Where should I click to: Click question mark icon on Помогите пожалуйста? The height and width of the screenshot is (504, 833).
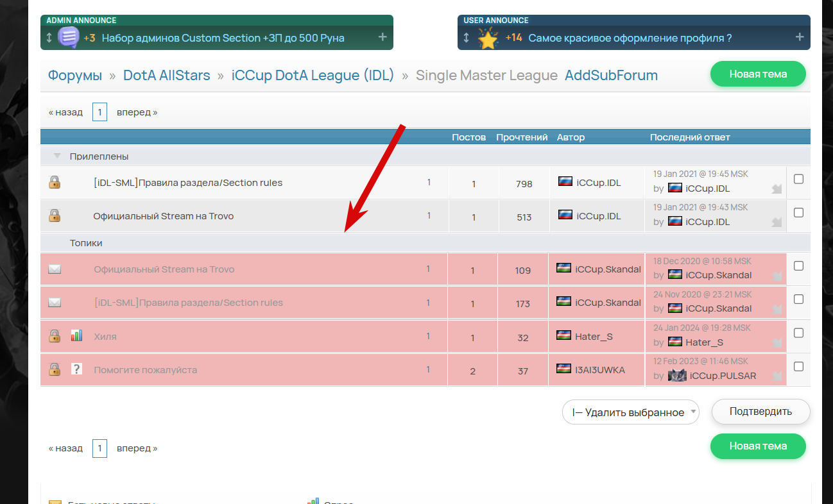76,369
